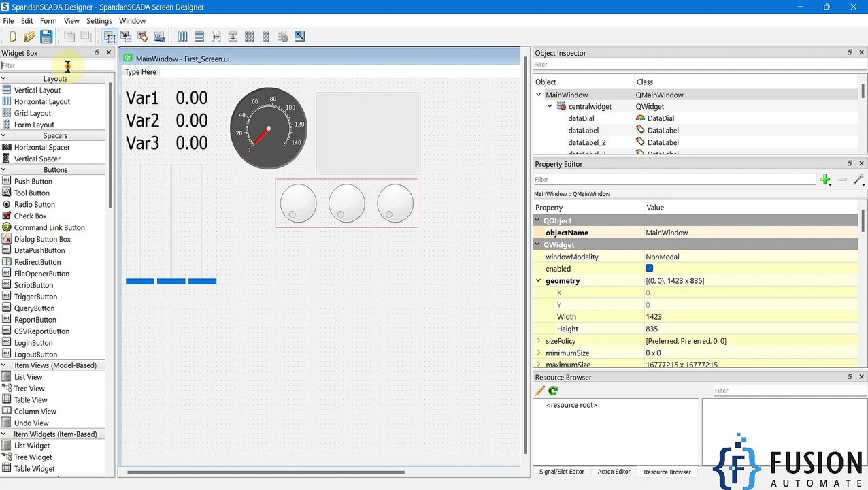868x490 pixels.
Task: Click the 'Type Here' menu placeholder
Action: pos(141,72)
